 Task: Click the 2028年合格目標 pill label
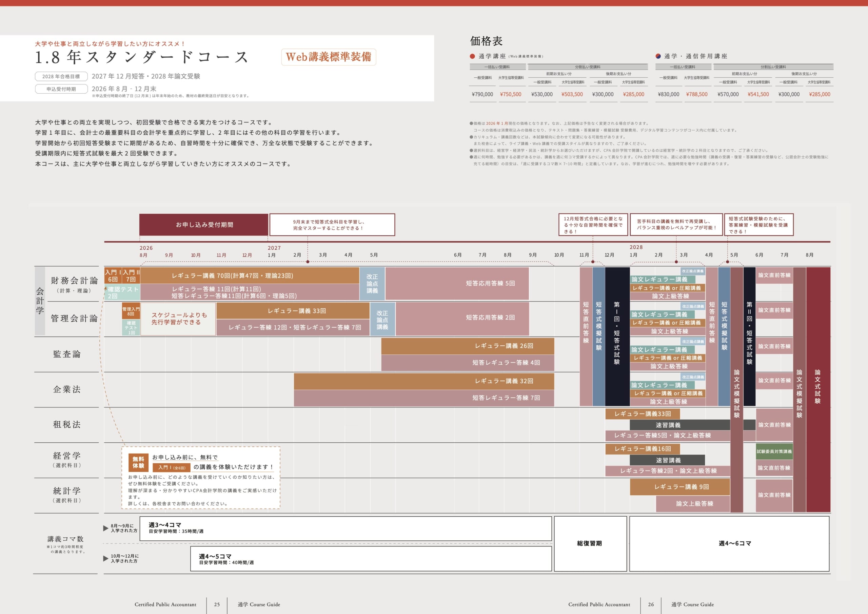[61, 76]
